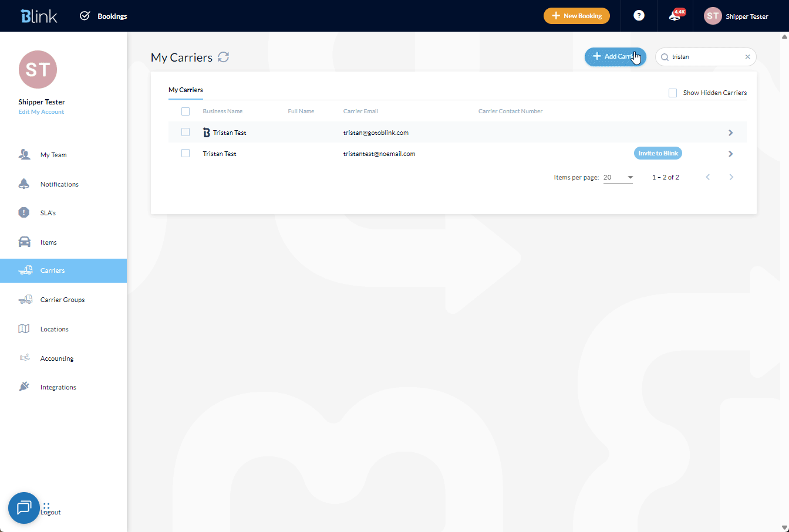Click the Accounting hand icon
The image size is (789, 532).
tap(24, 357)
